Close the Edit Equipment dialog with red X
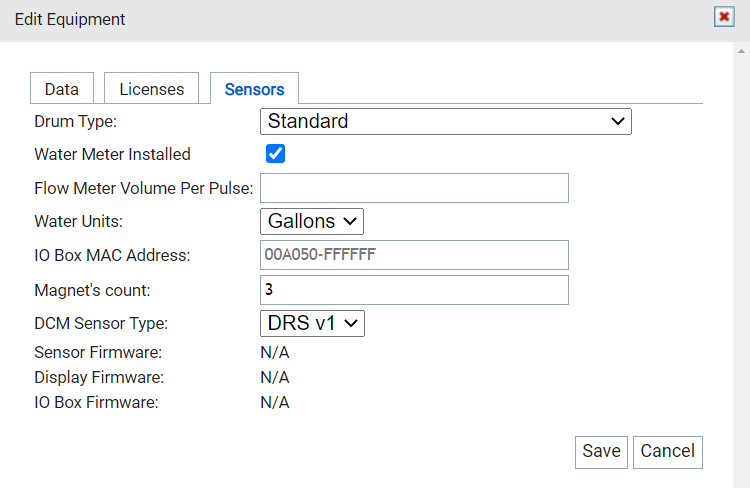The width and height of the screenshot is (750, 488). click(724, 17)
